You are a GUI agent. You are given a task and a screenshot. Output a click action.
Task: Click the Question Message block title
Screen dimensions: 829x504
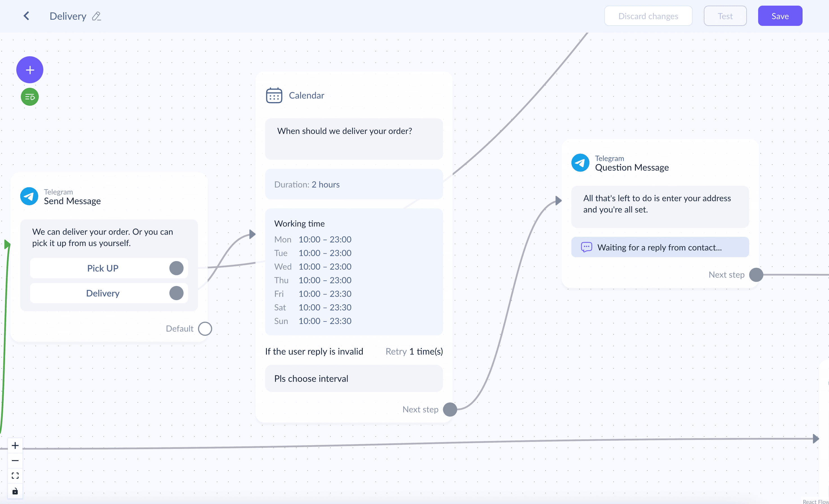click(632, 167)
